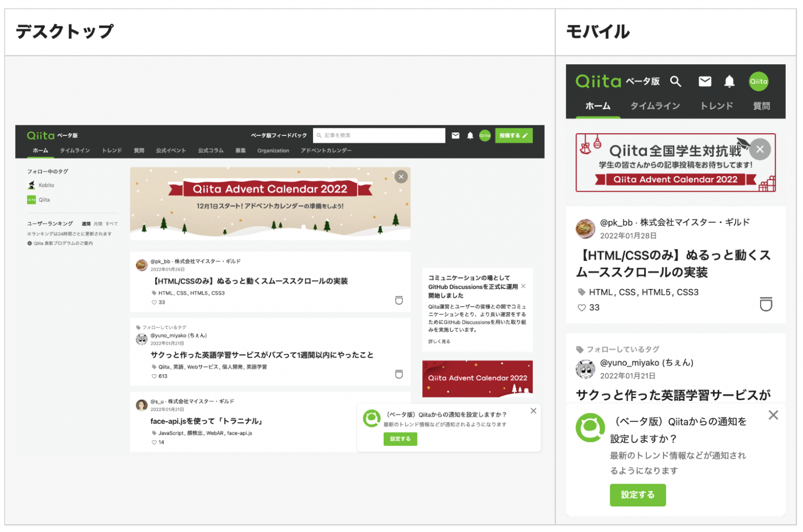The width and height of the screenshot is (803, 532).
Task: Click the Qiita icon in the notification prompt
Action: [372, 418]
